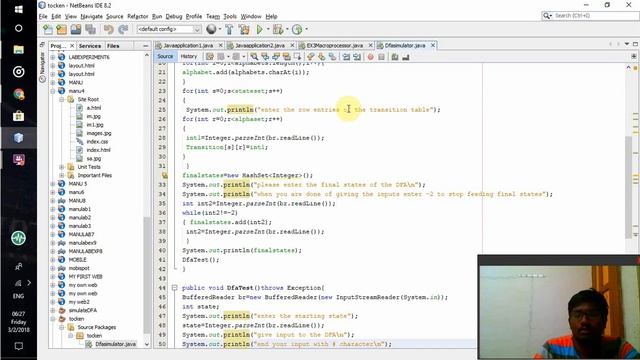Screen dimensions: 640x360
Task: Open the Debug Project dropdown arrow
Action: (x=287, y=29)
